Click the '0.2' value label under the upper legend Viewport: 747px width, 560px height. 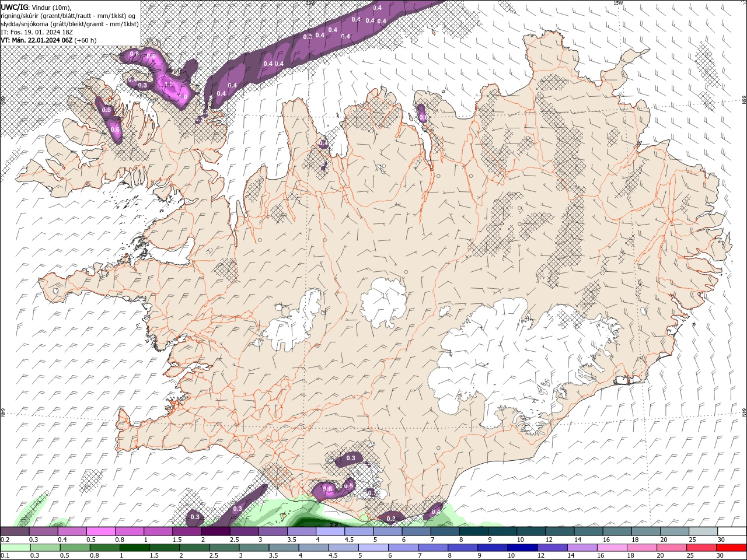coord(5,540)
